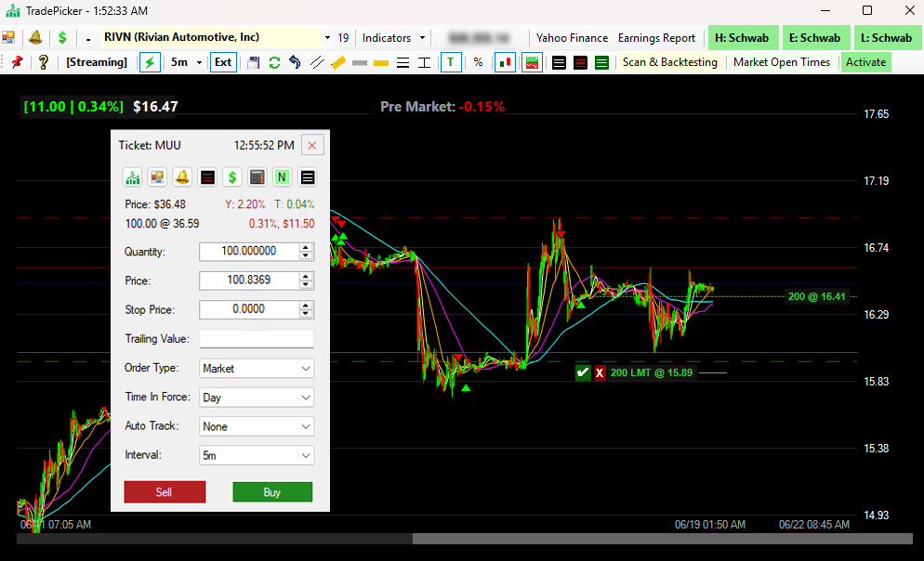Refresh the chart with green arrows icon
924x561 pixels.
274,62
